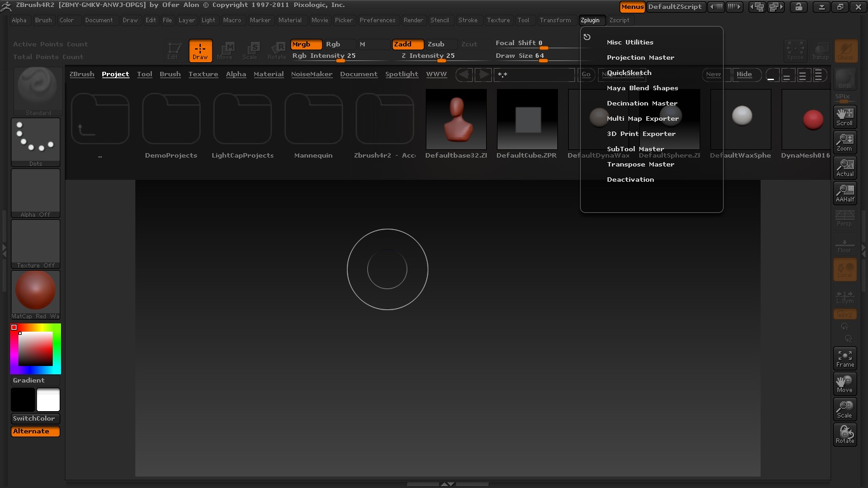Viewport: 868px width, 488px height.
Task: Pick a color in the color picker square
Action: click(x=35, y=348)
